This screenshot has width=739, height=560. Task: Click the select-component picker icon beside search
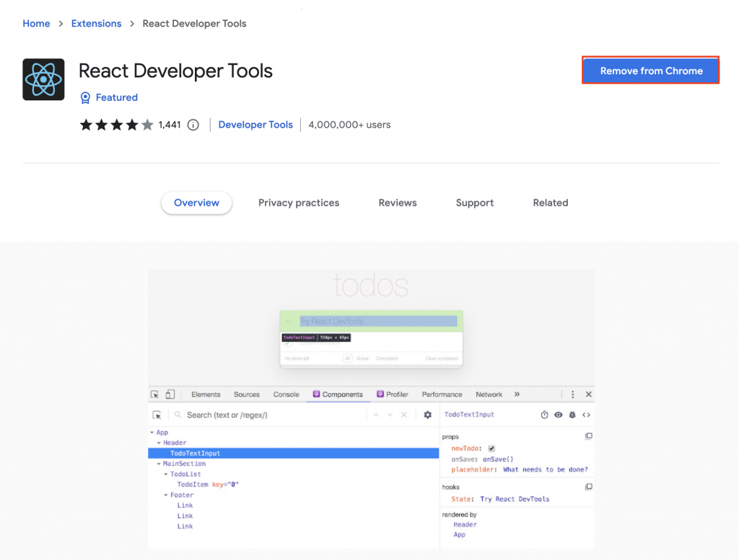[157, 415]
